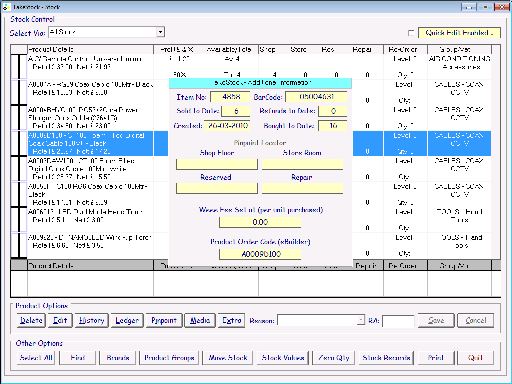
Task: Click the Pinpoint button
Action: [x=164, y=320]
